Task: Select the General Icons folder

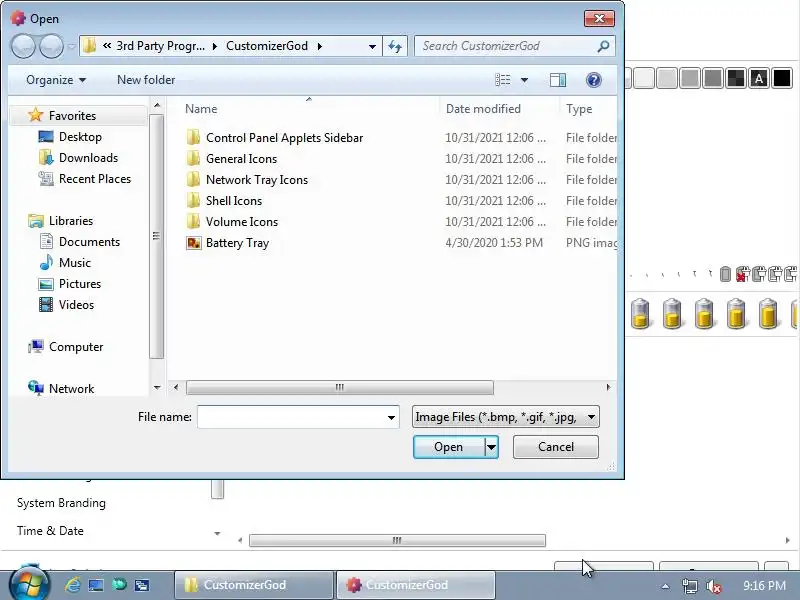Action: [x=241, y=159]
